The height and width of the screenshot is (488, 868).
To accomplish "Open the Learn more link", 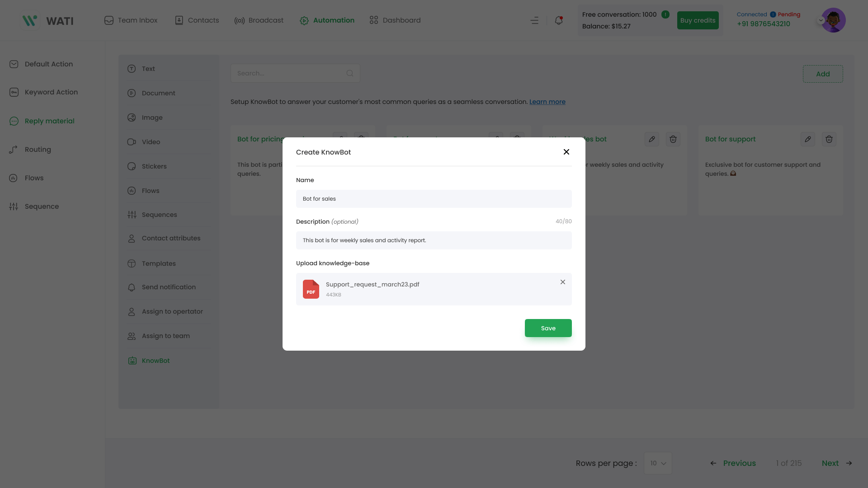I will [x=547, y=102].
